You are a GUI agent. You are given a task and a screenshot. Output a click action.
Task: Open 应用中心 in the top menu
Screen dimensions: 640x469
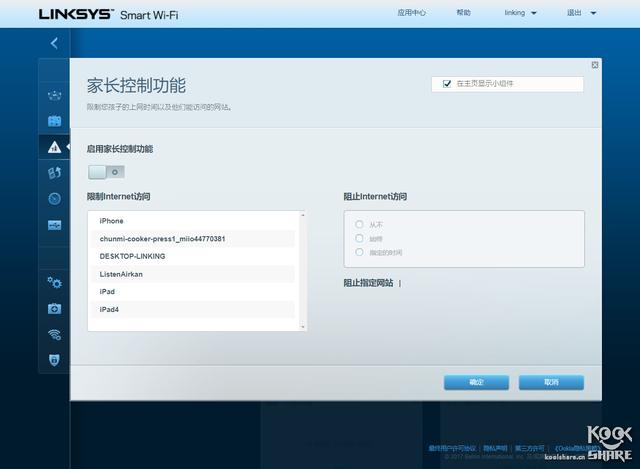(411, 13)
